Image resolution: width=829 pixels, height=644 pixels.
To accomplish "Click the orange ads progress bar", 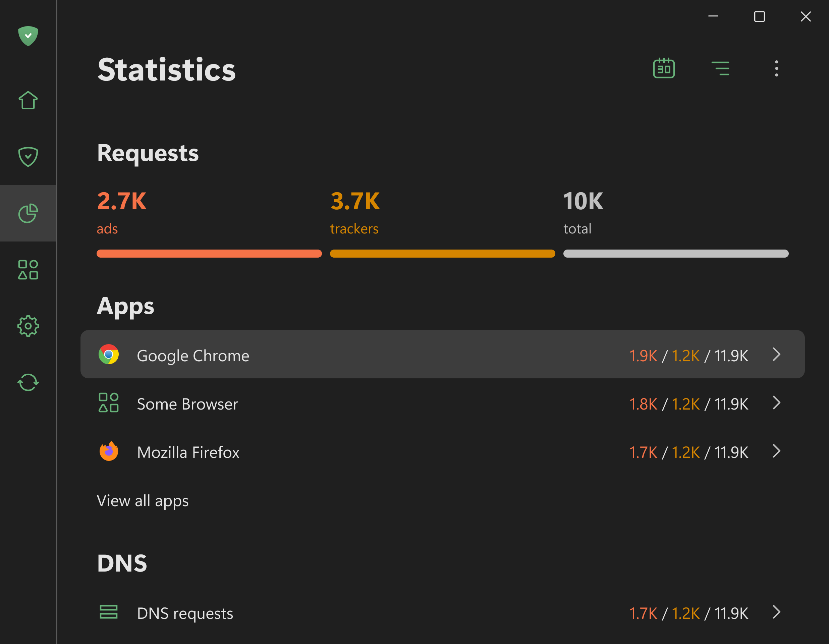I will [x=209, y=254].
